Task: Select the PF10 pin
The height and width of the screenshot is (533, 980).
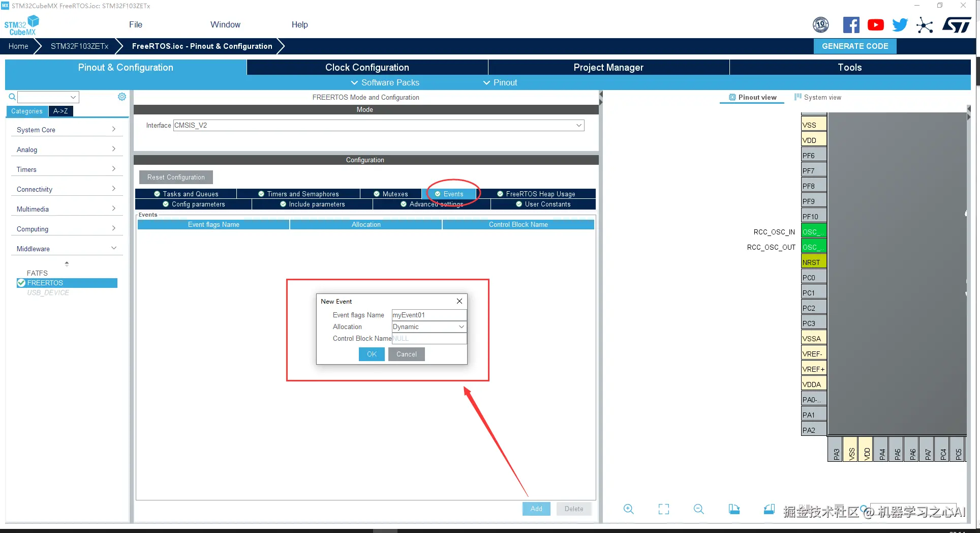Action: pos(814,217)
